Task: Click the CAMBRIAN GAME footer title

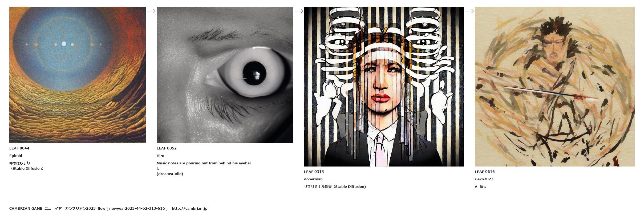Action: pos(26,208)
